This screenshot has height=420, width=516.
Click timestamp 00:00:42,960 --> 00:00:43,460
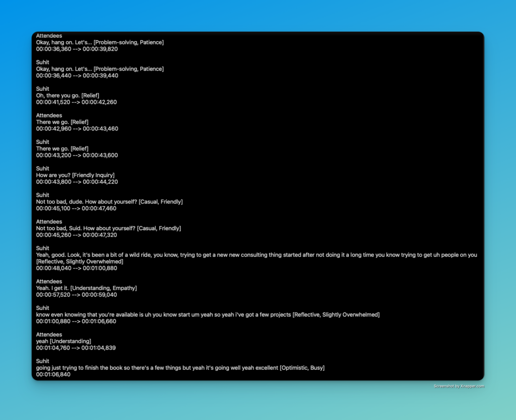pos(77,129)
